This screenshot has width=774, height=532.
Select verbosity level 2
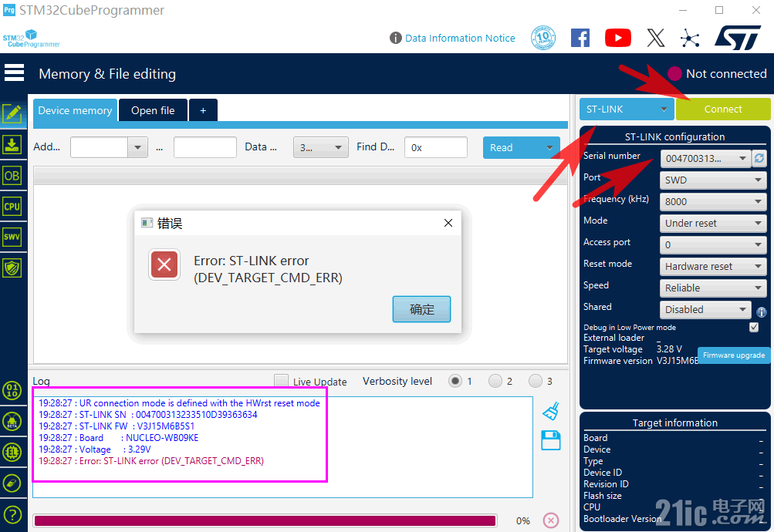pos(495,381)
